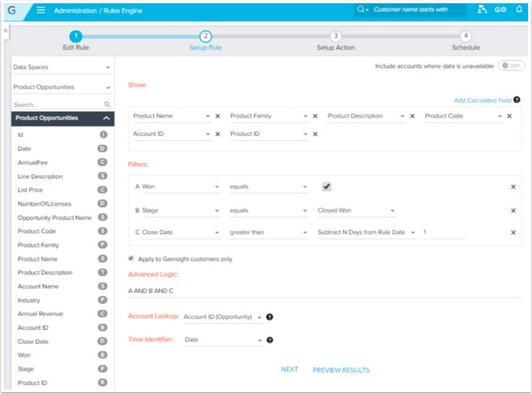Image resolution: width=532 pixels, height=394 pixels.
Task: Click the type badge for Won field
Action: click(x=103, y=355)
